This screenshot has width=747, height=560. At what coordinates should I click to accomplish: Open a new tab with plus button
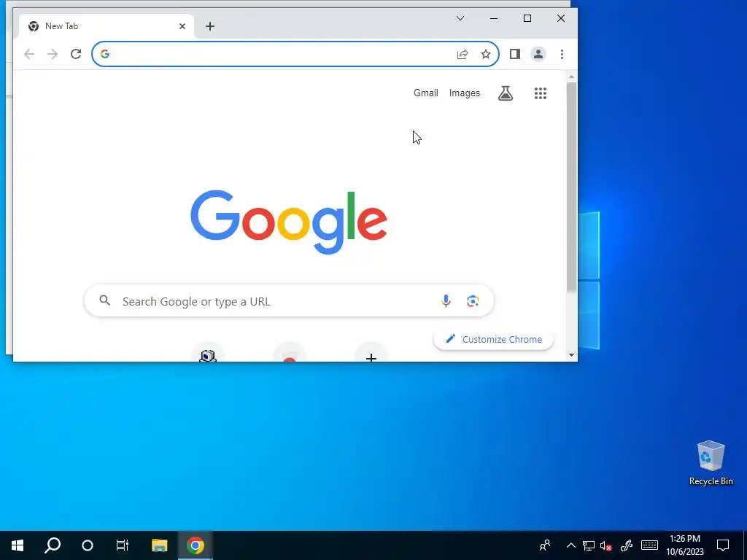210,26
